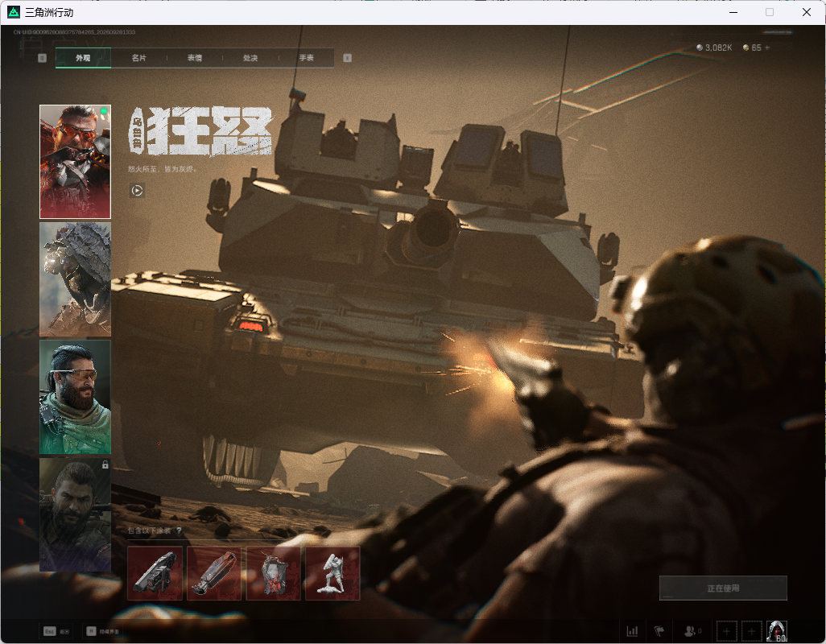Select the locked dark skin thumbnail

[x=76, y=514]
